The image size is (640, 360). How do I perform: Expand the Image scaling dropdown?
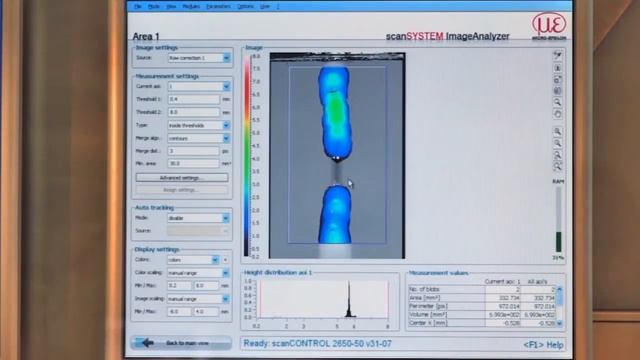[226, 299]
